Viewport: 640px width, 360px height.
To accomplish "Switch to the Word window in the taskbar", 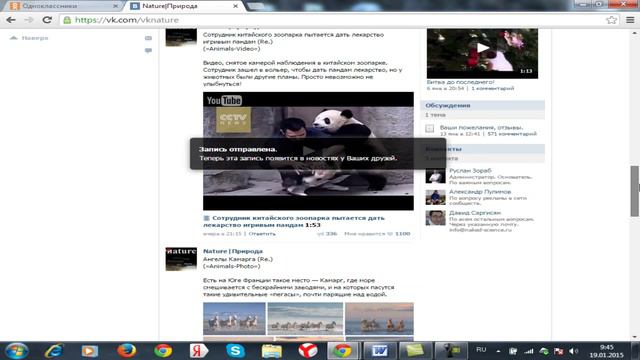I will (x=379, y=351).
